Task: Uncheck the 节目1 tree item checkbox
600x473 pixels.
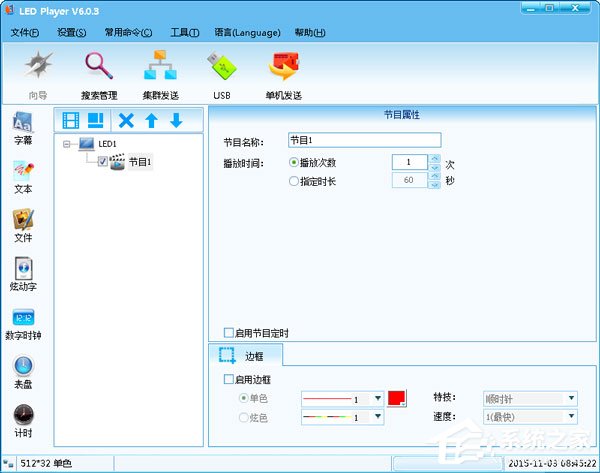Action: pyautogui.click(x=102, y=161)
